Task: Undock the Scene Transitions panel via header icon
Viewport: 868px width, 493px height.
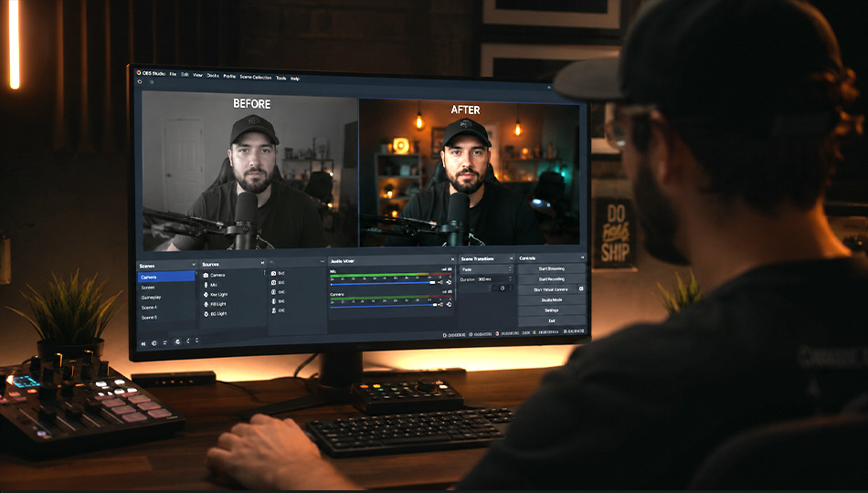Action: pyautogui.click(x=511, y=258)
